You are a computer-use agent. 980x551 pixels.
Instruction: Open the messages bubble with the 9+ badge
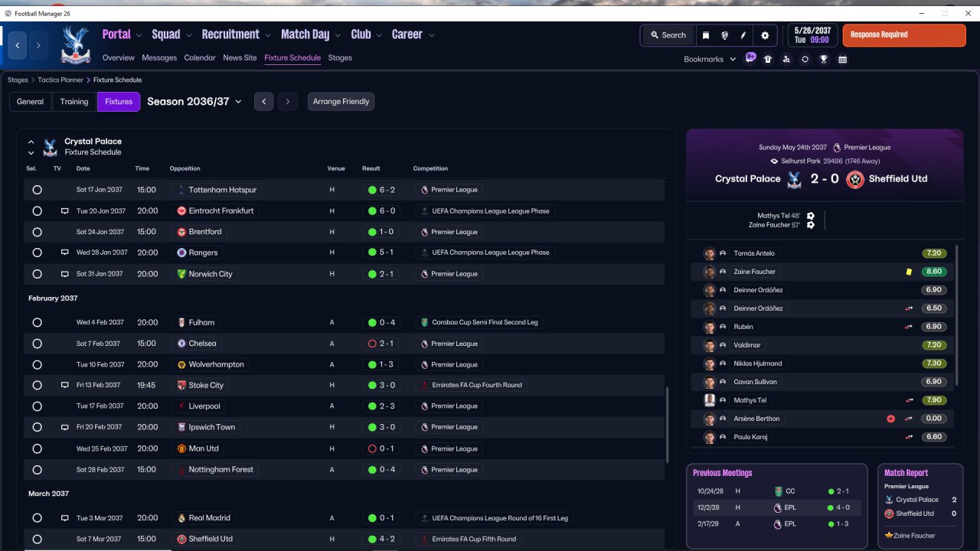click(750, 58)
